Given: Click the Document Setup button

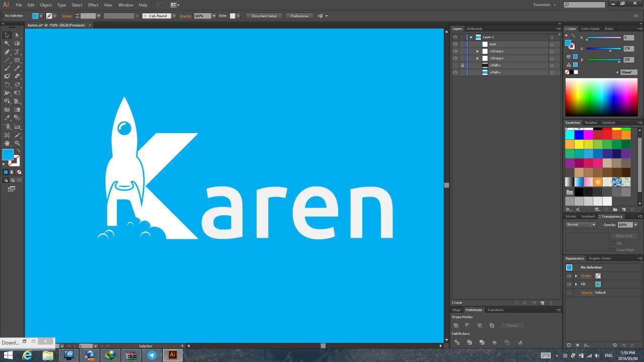Looking at the screenshot, I should 264,16.
